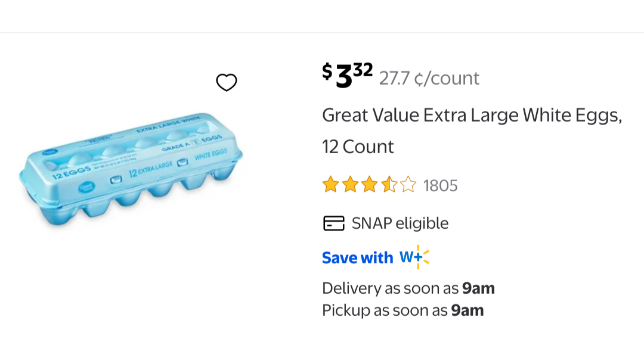Click the "12 Count" title line
This screenshot has width=644, height=345.
tap(358, 147)
